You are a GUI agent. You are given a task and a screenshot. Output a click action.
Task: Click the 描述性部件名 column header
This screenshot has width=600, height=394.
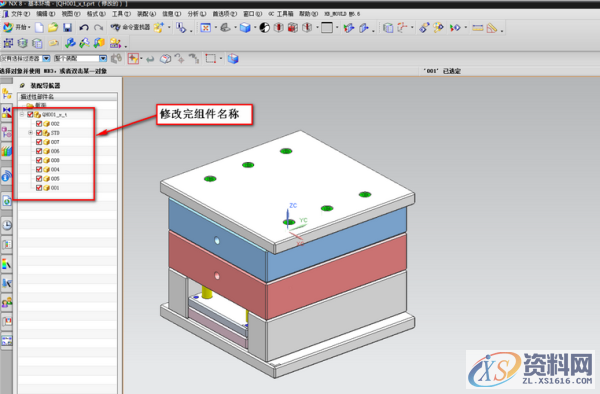[x=68, y=96]
